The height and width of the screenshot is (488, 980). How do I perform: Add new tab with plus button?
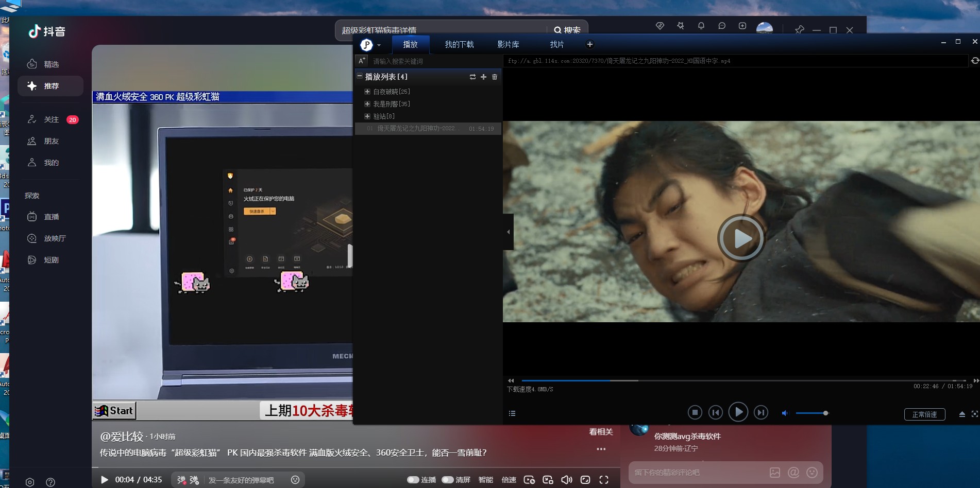coord(590,44)
